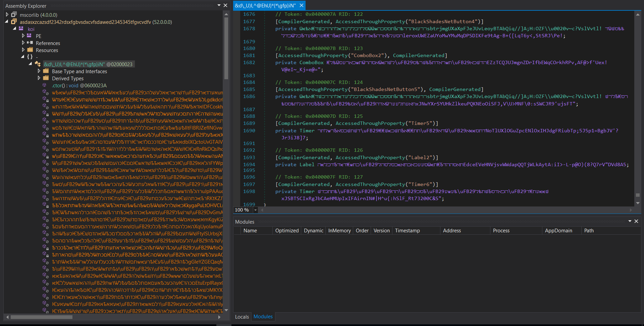Click the .ctor method icon

tap(44, 85)
